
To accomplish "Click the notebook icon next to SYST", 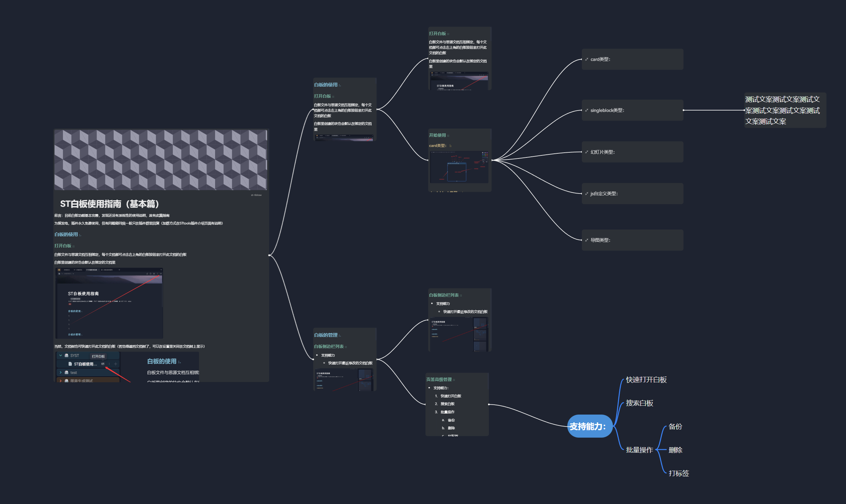I will (x=67, y=355).
